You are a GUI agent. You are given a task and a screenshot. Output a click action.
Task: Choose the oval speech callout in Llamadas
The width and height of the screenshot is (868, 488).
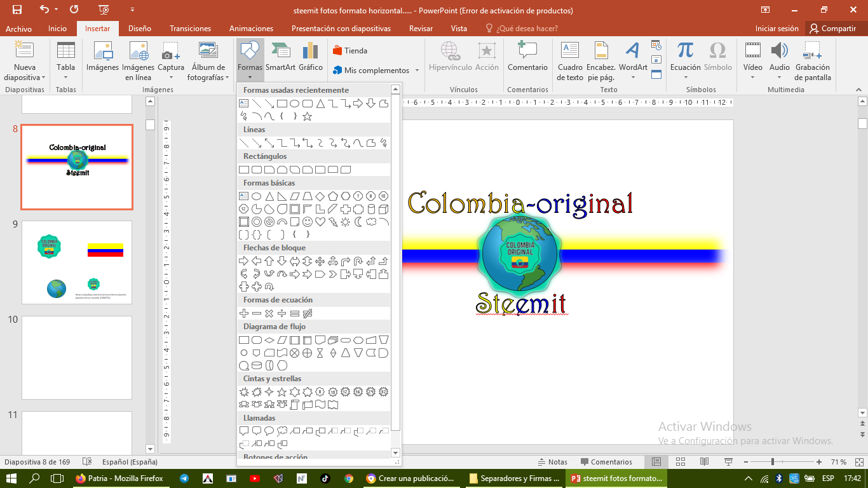[269, 431]
